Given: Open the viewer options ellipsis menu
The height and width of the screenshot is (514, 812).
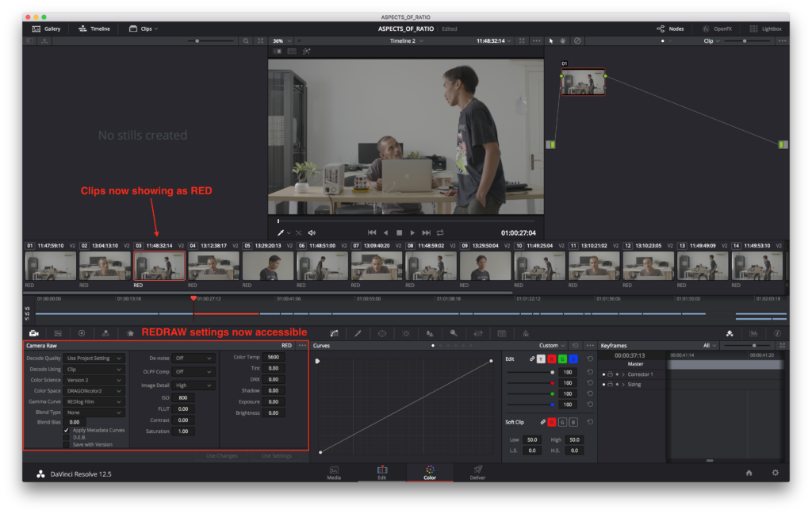Looking at the screenshot, I should click(x=537, y=41).
